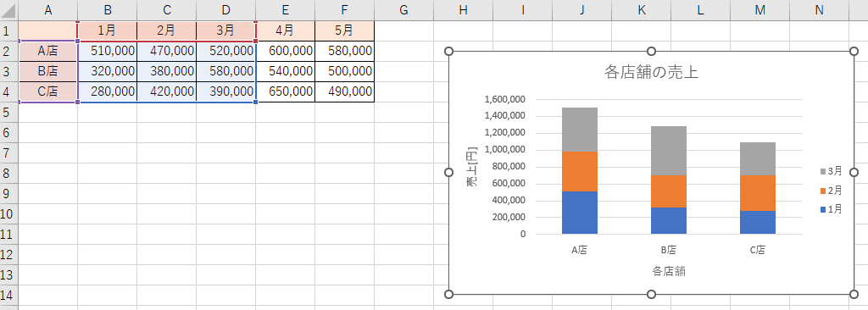Select row 7 header

coord(8,152)
